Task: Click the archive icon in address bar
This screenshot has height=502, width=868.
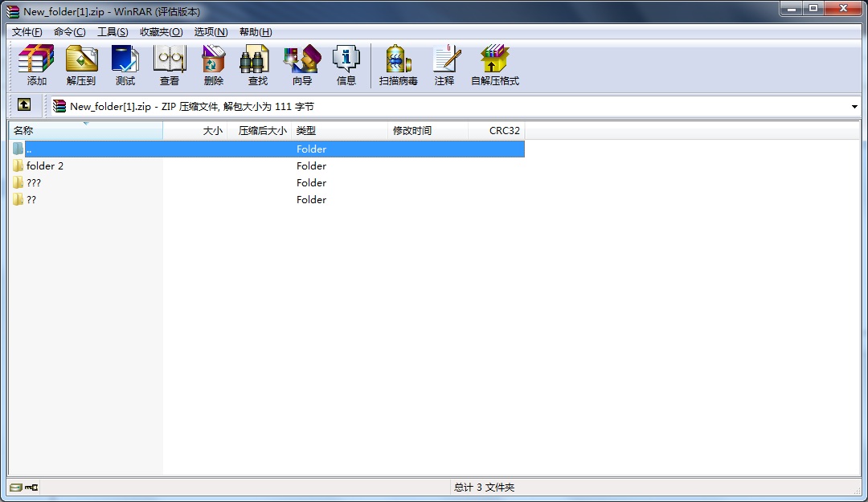Action: pyautogui.click(x=59, y=106)
